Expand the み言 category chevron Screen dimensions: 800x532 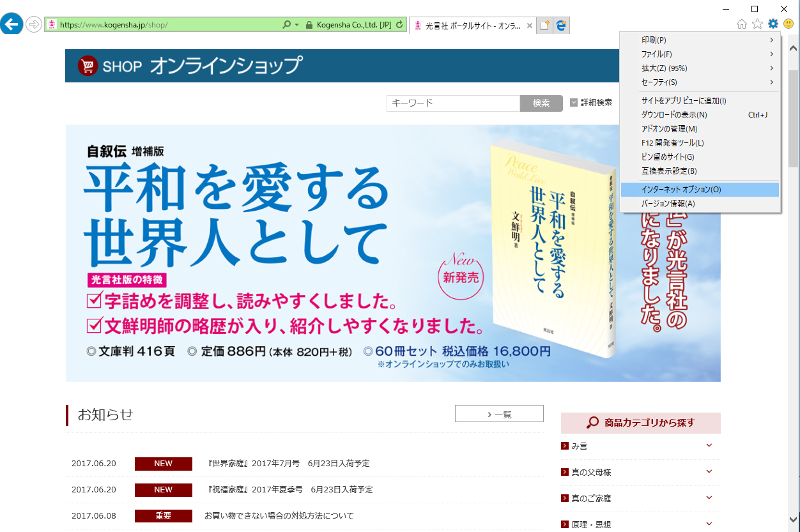point(709,446)
